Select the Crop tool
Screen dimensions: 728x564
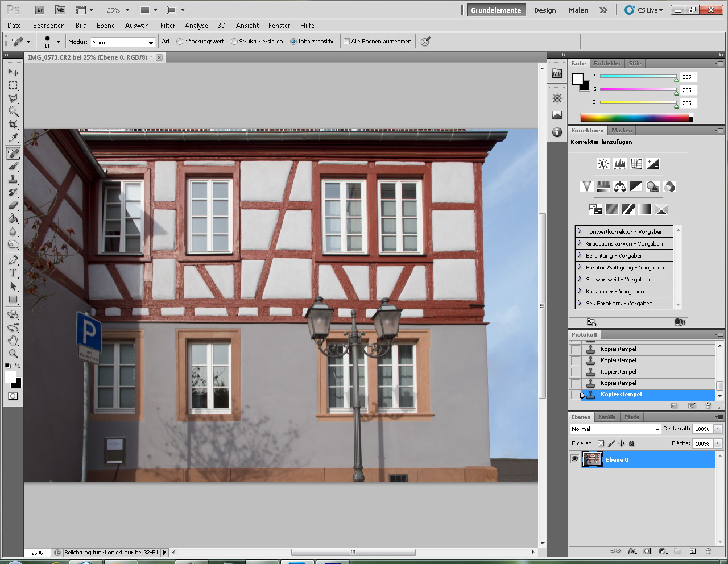(x=13, y=125)
